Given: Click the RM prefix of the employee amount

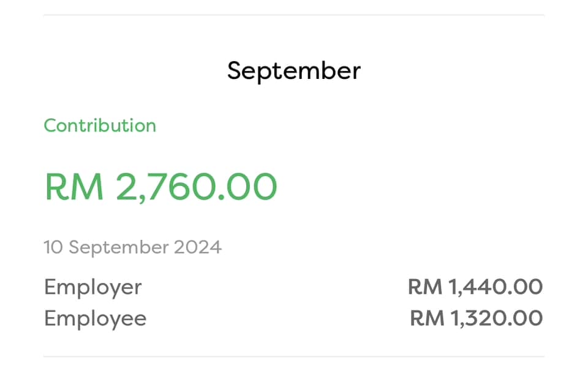Looking at the screenshot, I should 427,319.
